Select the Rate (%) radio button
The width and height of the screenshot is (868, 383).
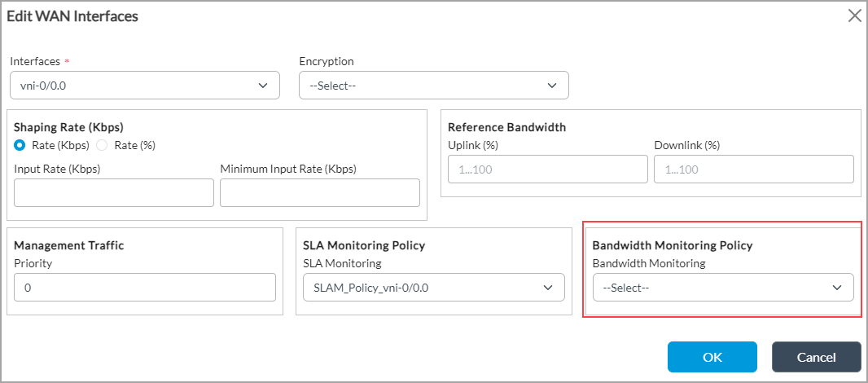(x=103, y=145)
